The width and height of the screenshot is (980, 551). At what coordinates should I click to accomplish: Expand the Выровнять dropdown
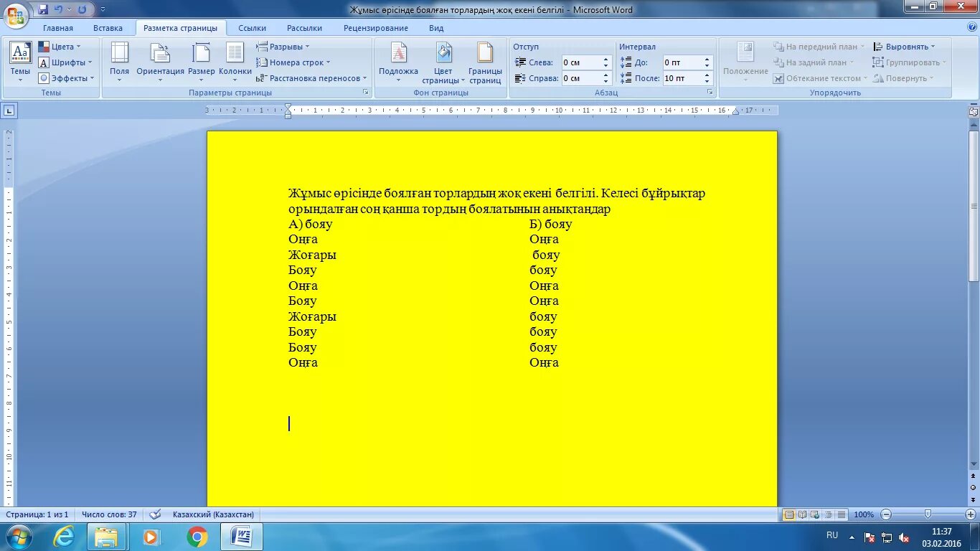(905, 47)
